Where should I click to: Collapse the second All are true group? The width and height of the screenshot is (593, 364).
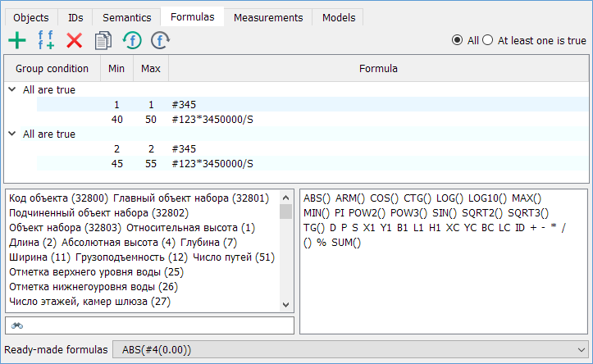11,134
